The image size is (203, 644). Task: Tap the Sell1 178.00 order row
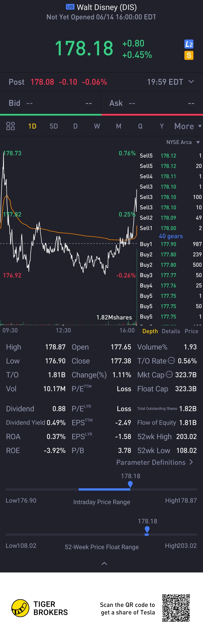point(170,228)
